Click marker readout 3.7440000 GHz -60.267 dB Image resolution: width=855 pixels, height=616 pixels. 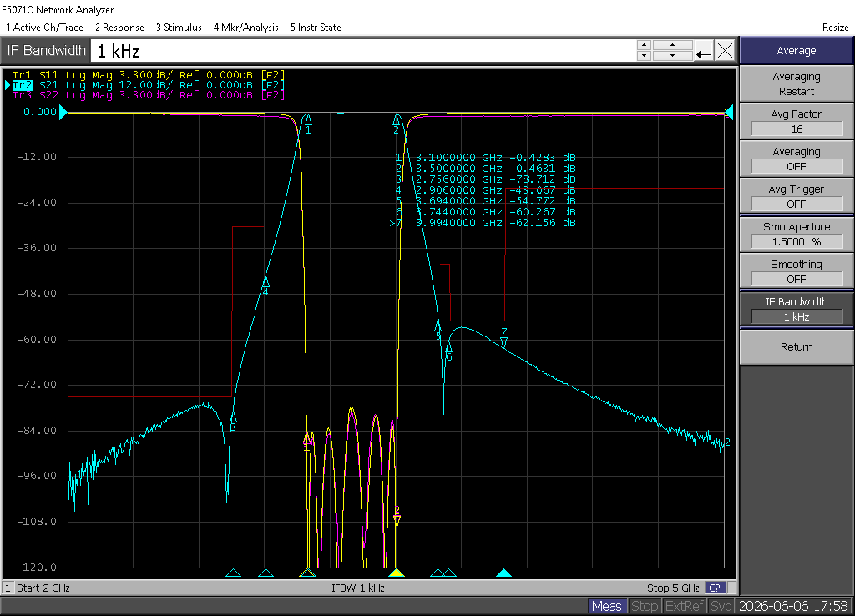(x=485, y=211)
